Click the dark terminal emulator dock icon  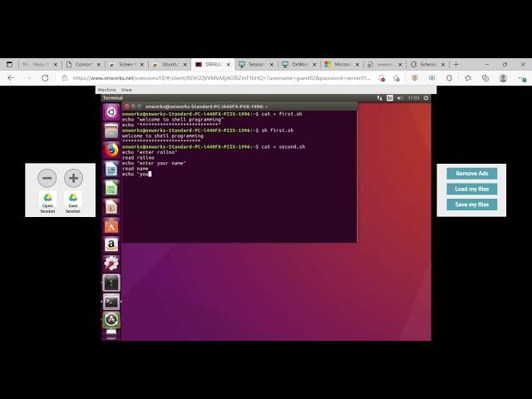coord(111,283)
